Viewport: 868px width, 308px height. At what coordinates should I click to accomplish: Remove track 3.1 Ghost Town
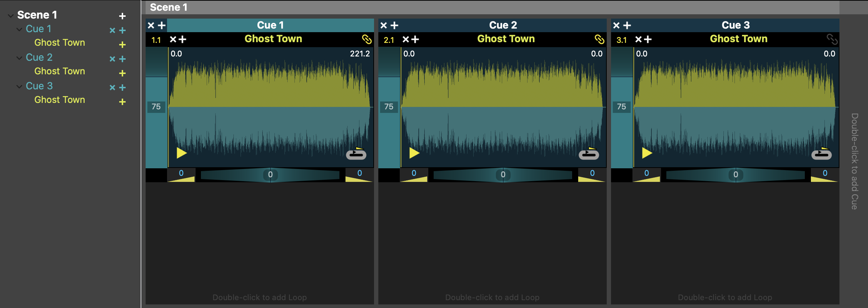pos(639,39)
